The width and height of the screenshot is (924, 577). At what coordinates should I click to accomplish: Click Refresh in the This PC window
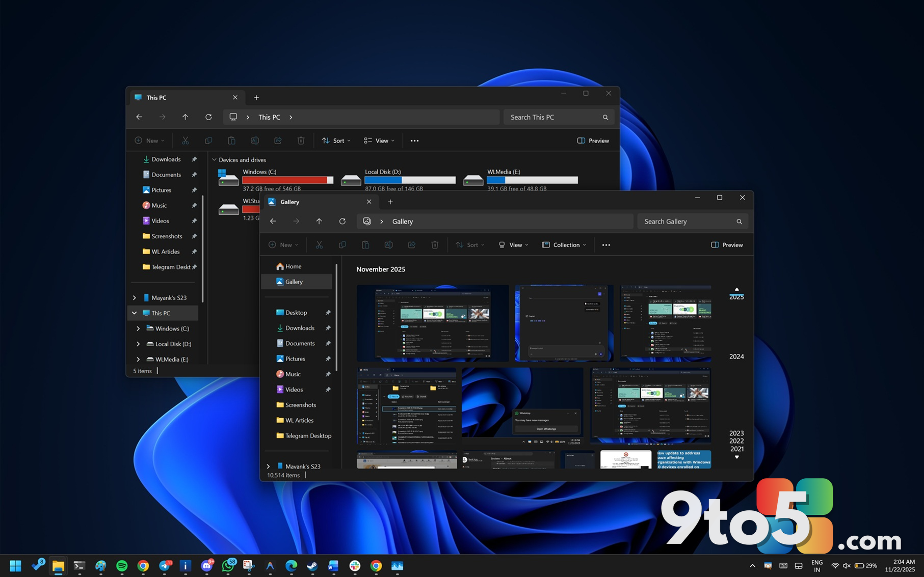(208, 117)
